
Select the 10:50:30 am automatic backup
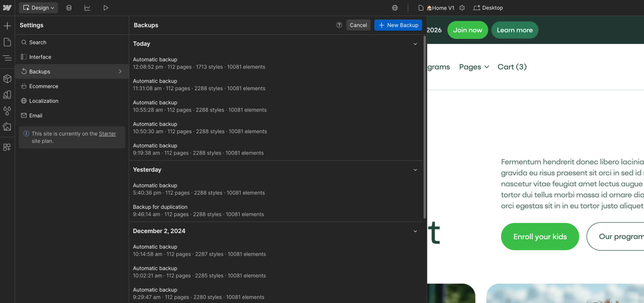(276, 128)
